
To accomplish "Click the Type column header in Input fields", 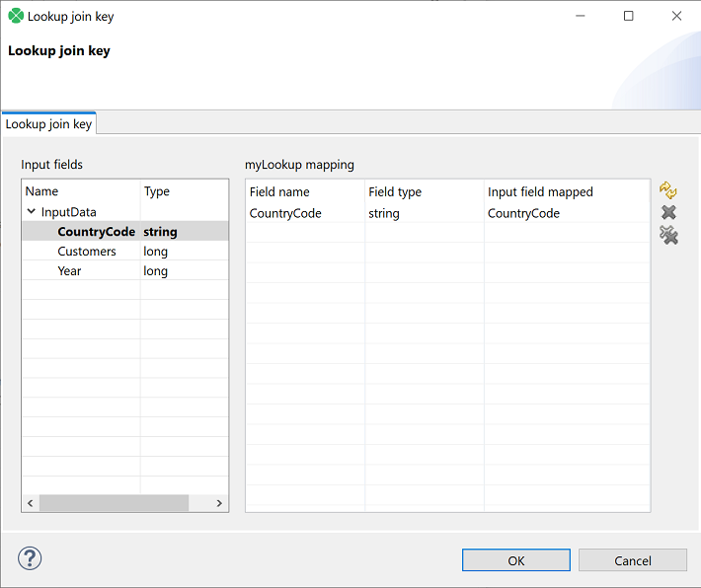I will pos(157,191).
